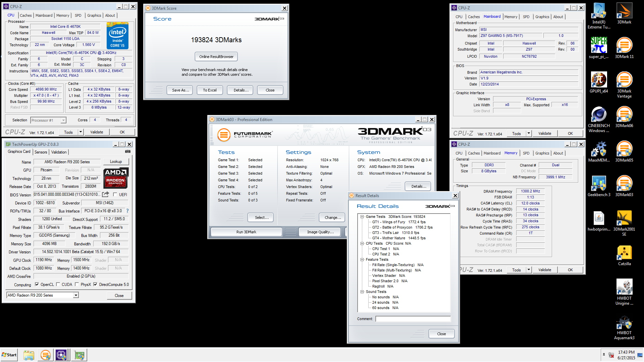Open hwbotprime desktop file icon

(599, 221)
